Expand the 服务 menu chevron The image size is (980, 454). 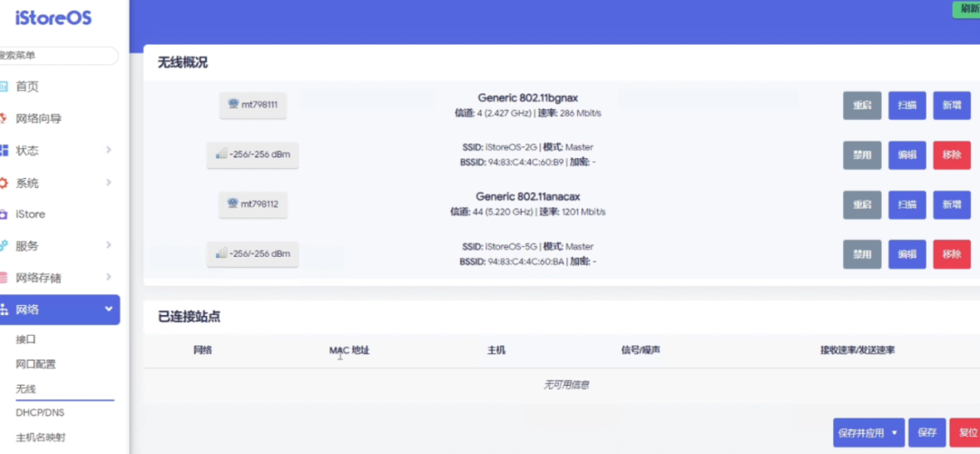click(109, 245)
